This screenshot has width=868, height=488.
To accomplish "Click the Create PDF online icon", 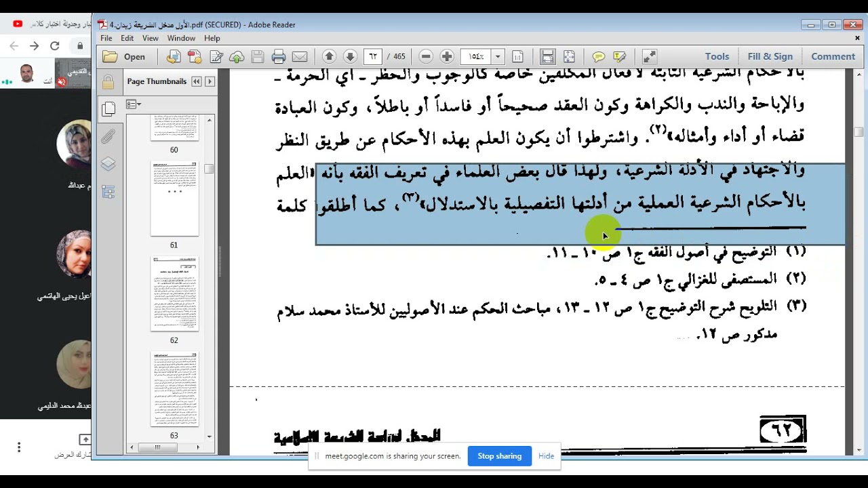I will click(174, 57).
